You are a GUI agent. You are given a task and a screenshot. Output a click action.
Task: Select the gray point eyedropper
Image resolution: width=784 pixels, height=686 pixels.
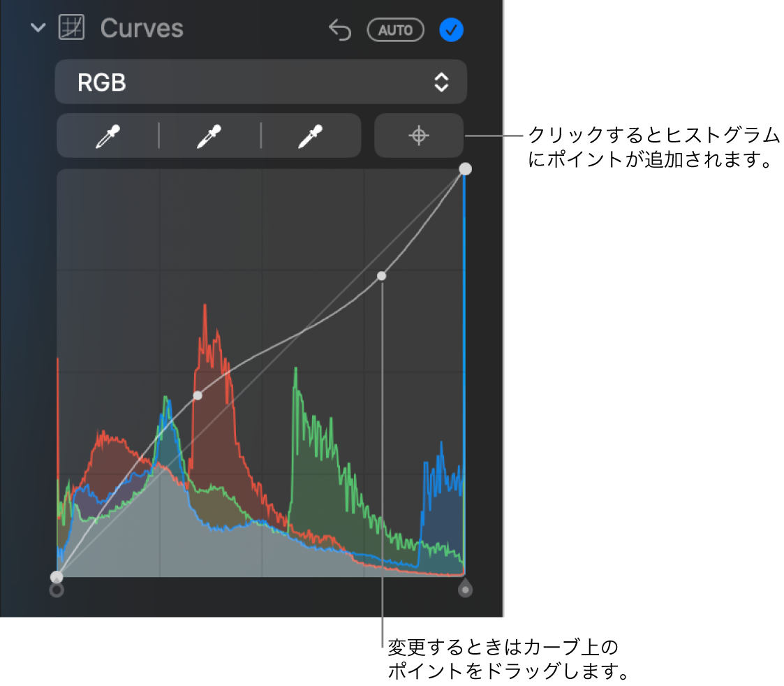click(x=209, y=136)
